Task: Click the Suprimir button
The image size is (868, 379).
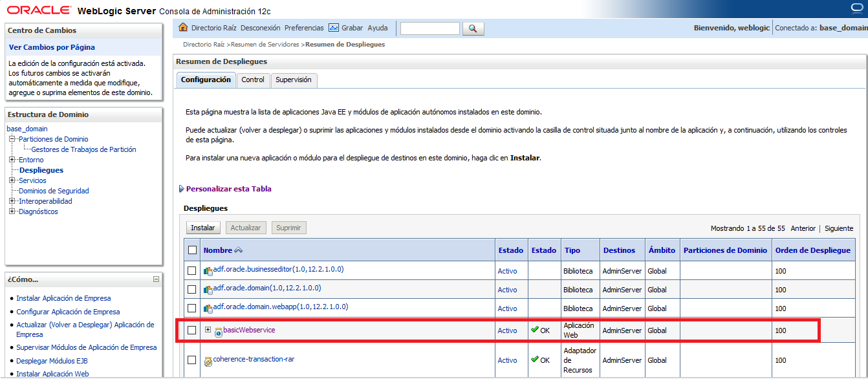Action: tap(288, 228)
